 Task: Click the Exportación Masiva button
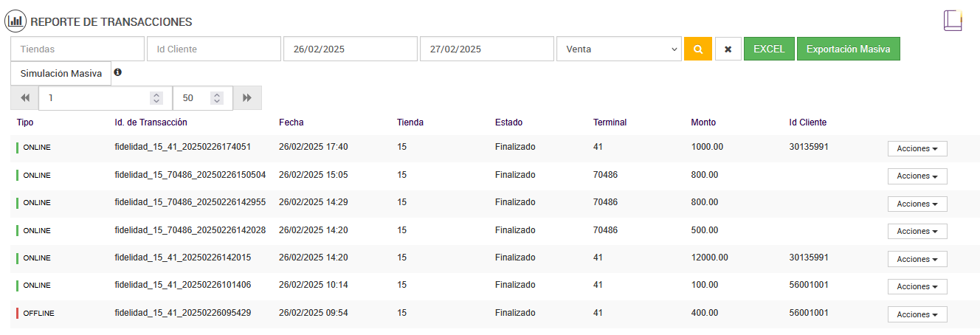coord(848,49)
